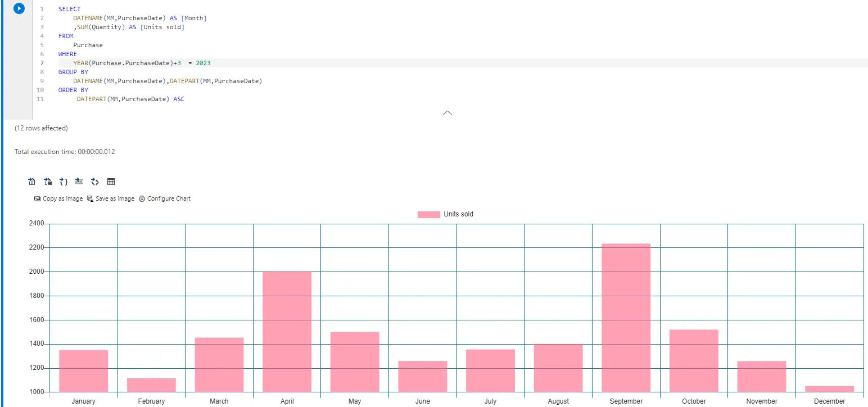868x407 pixels.
Task: Click the Purchase table name on line 5
Action: point(88,45)
